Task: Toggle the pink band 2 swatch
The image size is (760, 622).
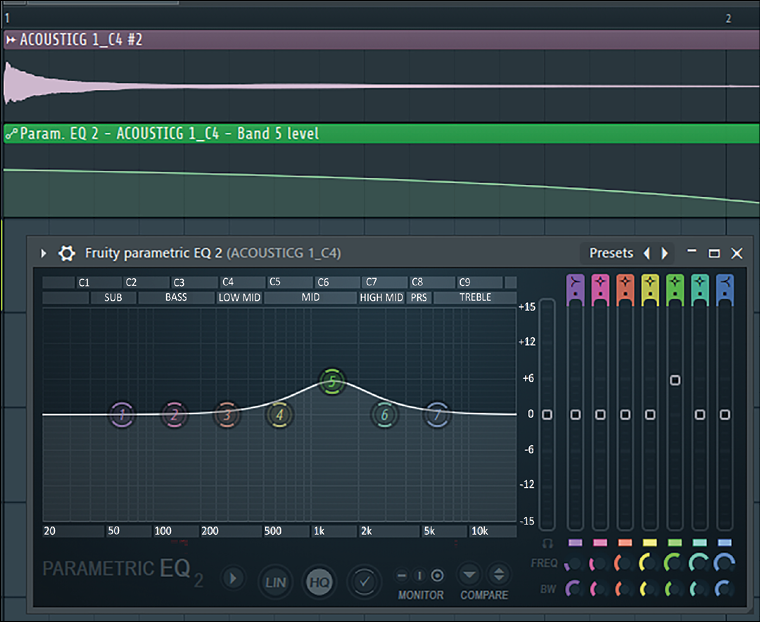Action: point(600,542)
